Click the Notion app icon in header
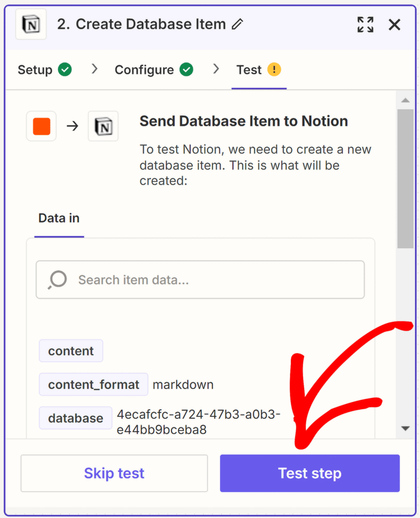The width and height of the screenshot is (420, 518). pos(31,25)
